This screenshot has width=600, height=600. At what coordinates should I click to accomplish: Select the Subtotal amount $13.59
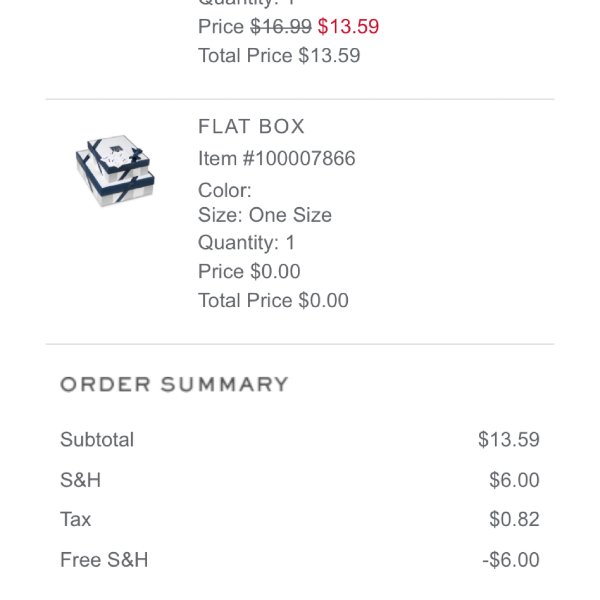[x=509, y=439]
